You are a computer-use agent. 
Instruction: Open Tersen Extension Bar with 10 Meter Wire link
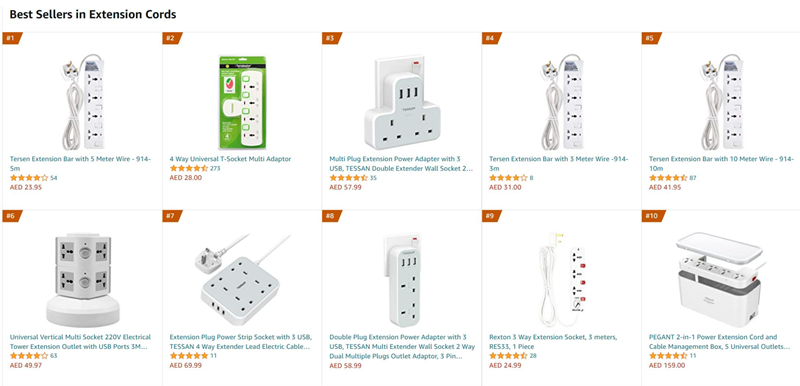coord(721,163)
